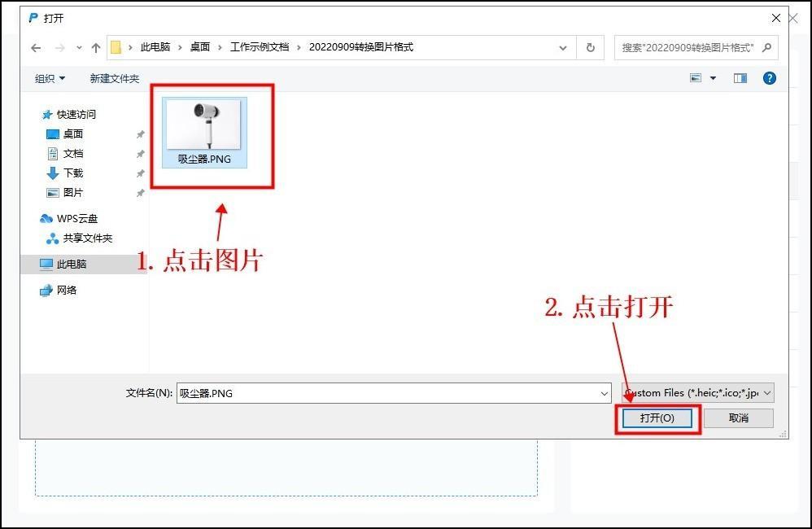
Task: Click the view mode icon
Action: 696,78
